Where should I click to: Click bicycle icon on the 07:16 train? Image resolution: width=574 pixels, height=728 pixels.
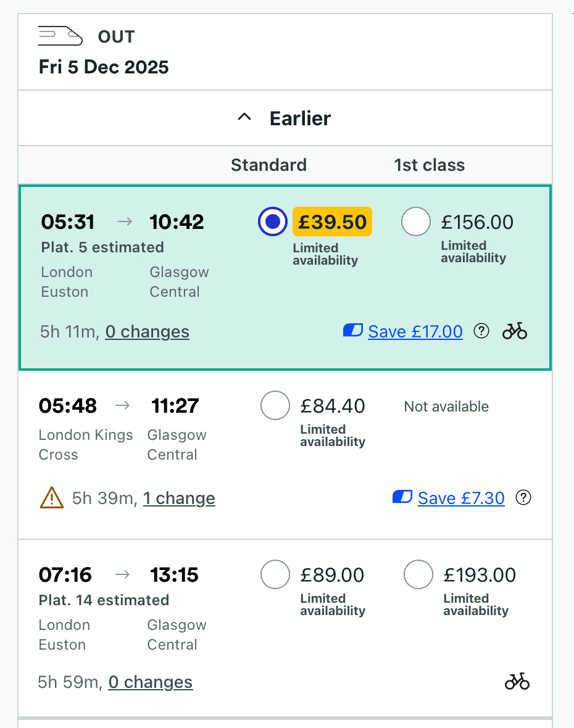pos(517,681)
